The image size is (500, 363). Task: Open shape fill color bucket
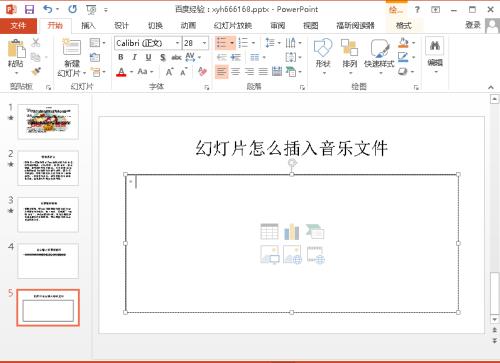coord(403,43)
